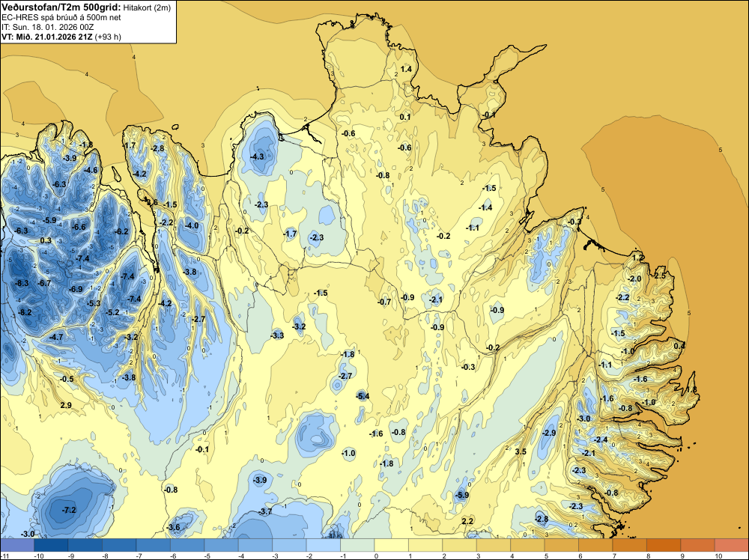Click the '-5.2' temperature value

click(112, 313)
